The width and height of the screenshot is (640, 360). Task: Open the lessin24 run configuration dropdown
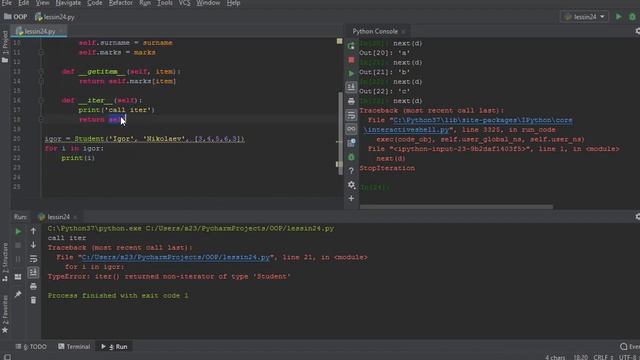584,17
